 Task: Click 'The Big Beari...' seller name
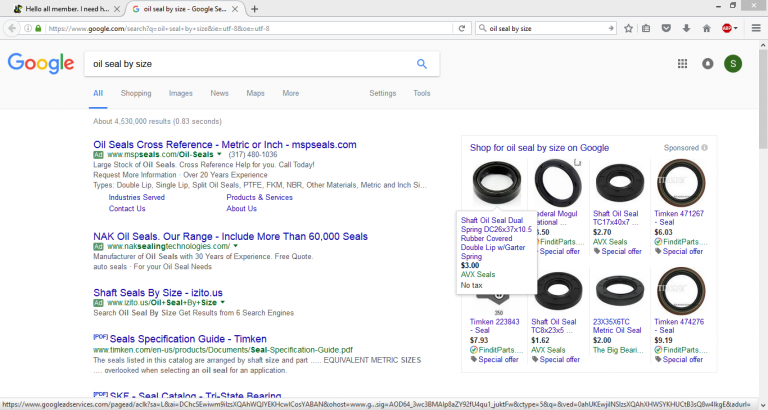617,350
